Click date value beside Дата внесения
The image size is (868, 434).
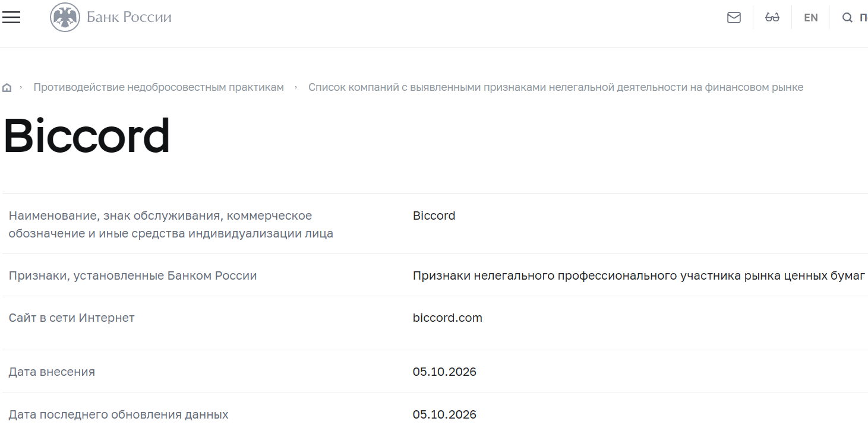point(444,372)
